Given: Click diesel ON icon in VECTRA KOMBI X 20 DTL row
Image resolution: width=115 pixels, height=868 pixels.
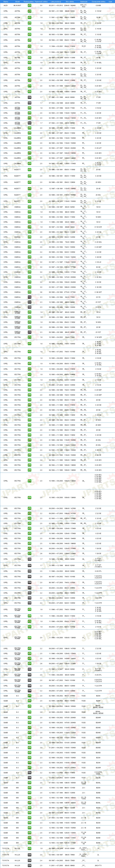Looking at the screenshot, I should [30, 675].
